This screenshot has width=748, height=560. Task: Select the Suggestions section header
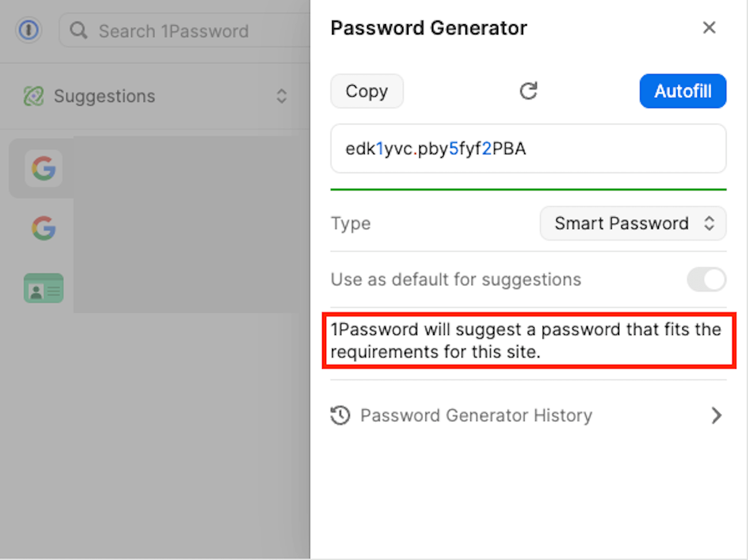tap(104, 96)
